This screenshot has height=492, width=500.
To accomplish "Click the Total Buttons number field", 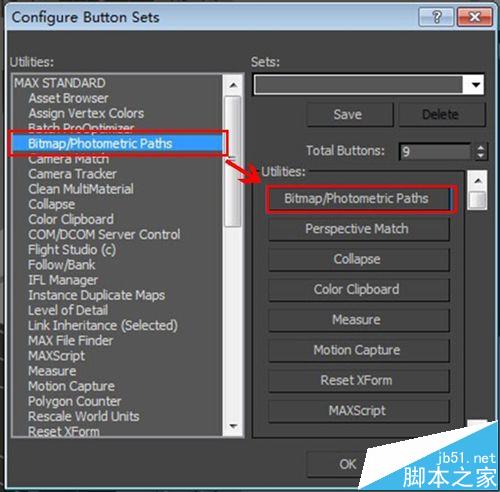I will point(435,152).
